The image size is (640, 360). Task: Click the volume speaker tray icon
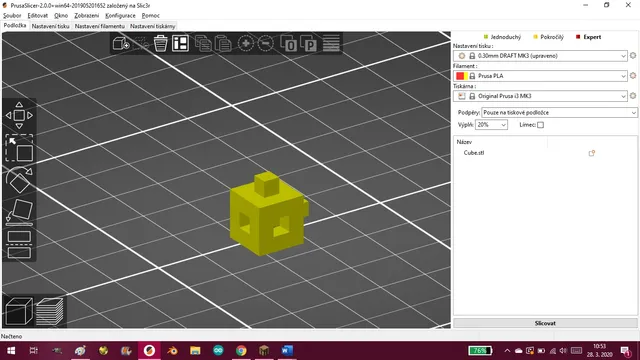click(x=564, y=351)
